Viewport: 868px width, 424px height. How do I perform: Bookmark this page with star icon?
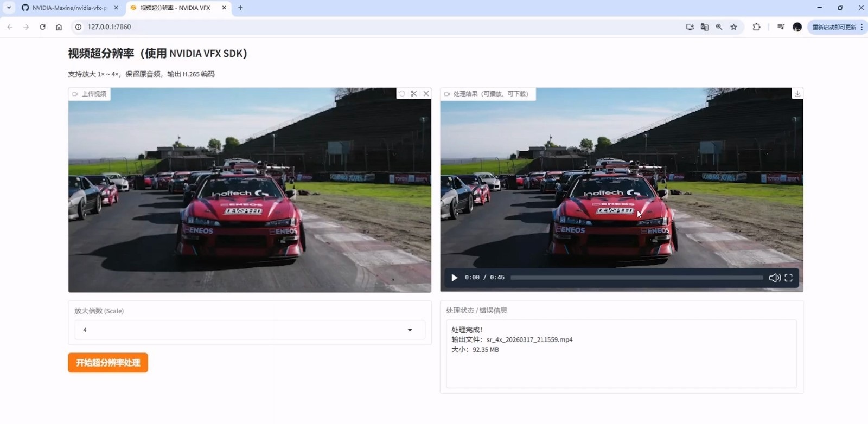733,27
